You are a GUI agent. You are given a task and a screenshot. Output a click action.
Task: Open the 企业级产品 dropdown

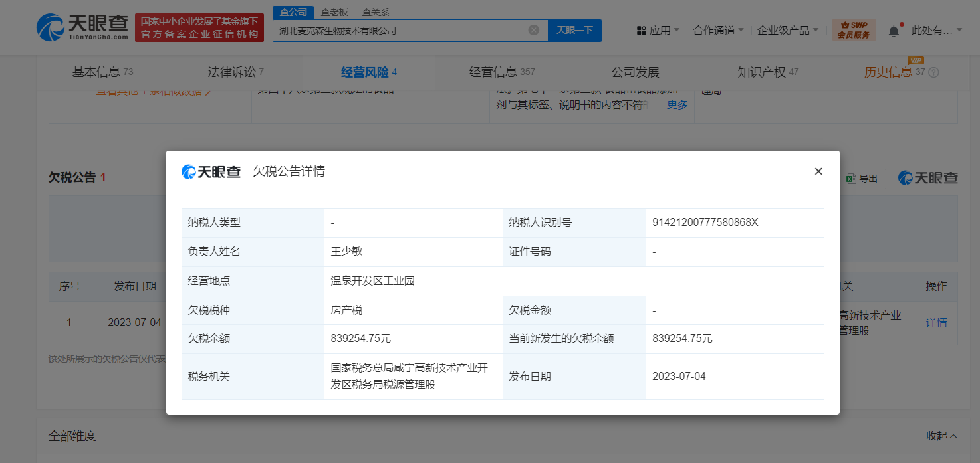click(788, 30)
